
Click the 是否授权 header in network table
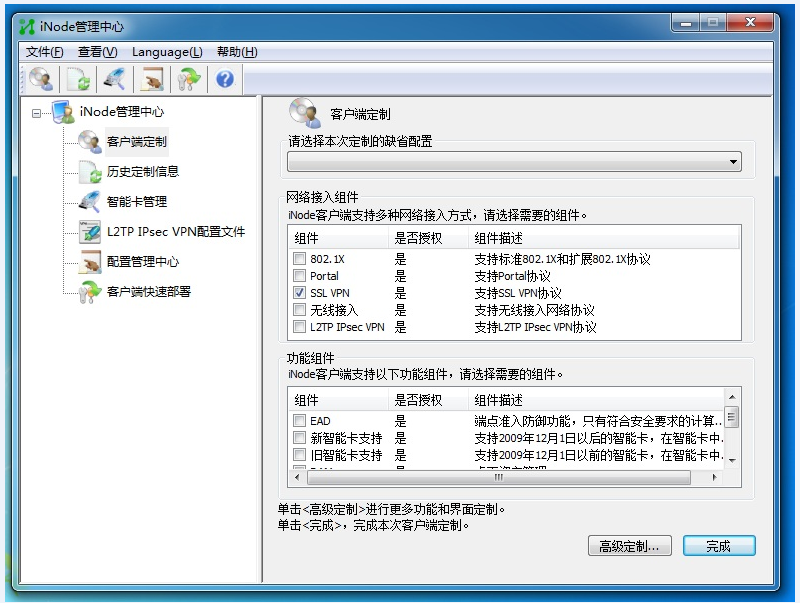point(429,238)
